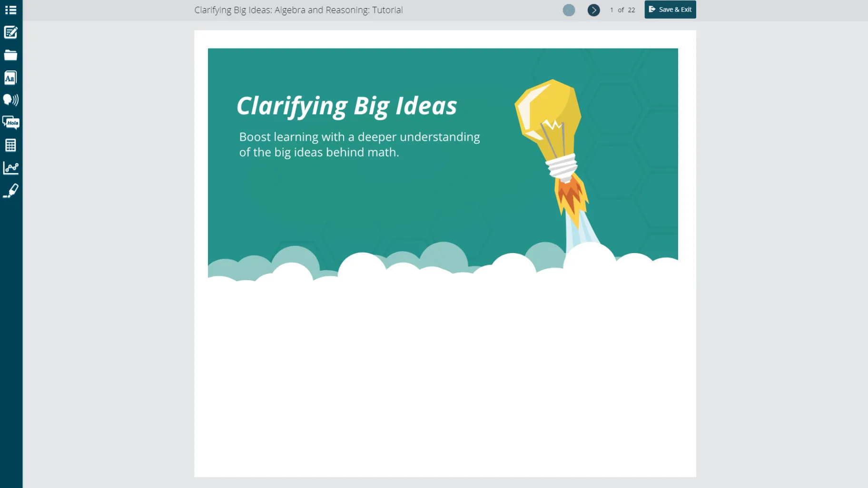
Task: Open the graphing line chart tool
Action: (10, 168)
